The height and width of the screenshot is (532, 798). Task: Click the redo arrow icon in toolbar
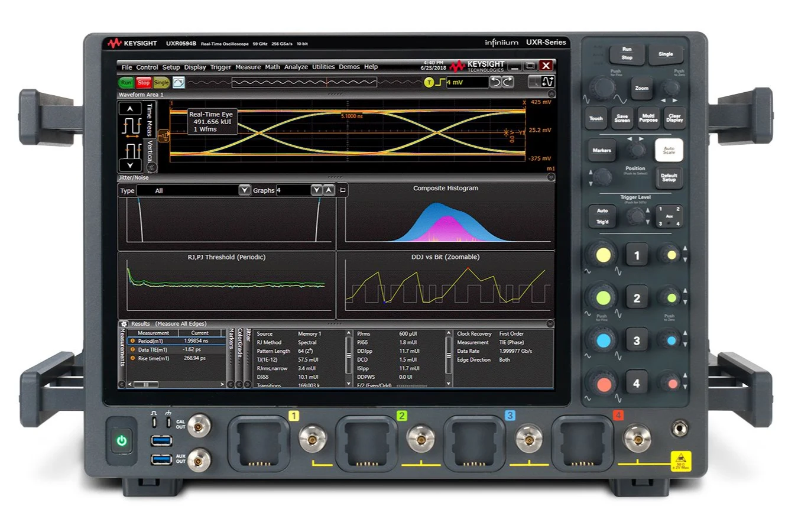508,82
